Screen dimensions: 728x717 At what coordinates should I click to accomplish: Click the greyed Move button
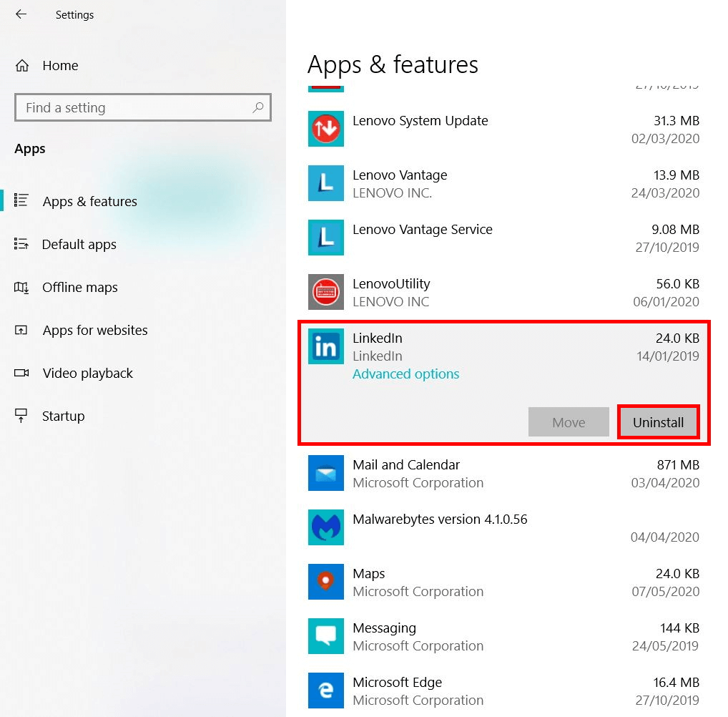pos(569,422)
